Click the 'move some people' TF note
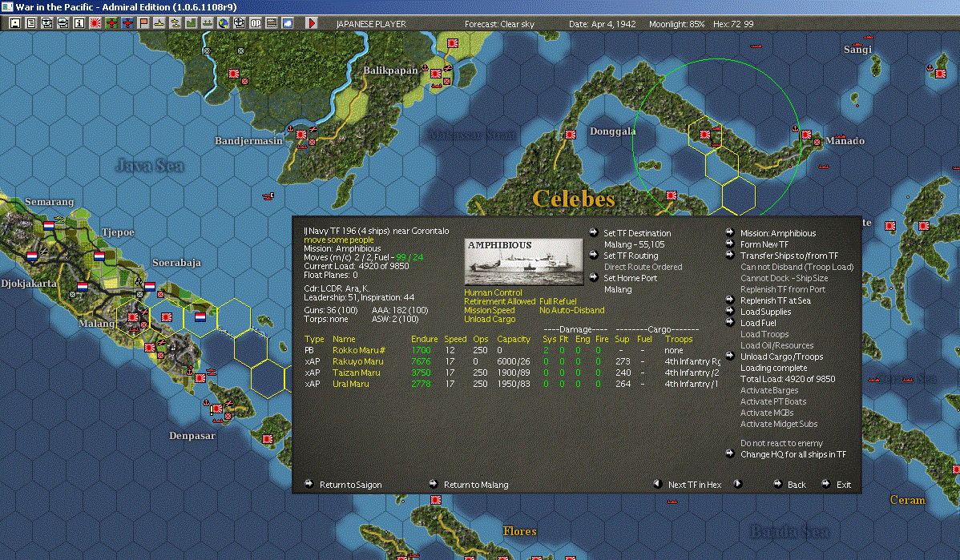This screenshot has height=560, width=960. pyautogui.click(x=339, y=240)
